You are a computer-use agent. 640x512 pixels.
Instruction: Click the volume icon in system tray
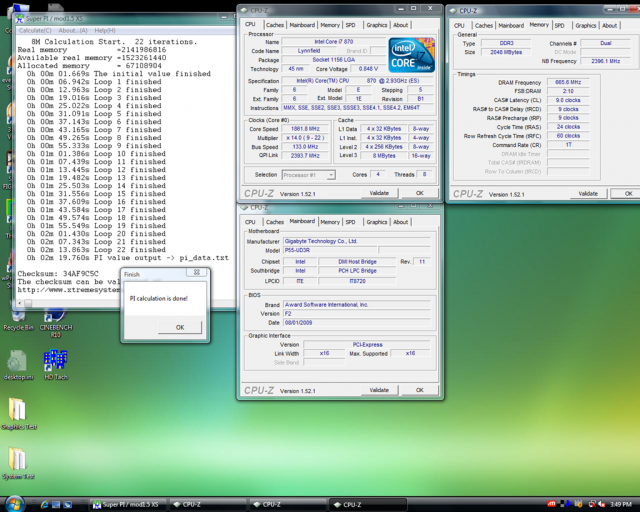point(601,505)
